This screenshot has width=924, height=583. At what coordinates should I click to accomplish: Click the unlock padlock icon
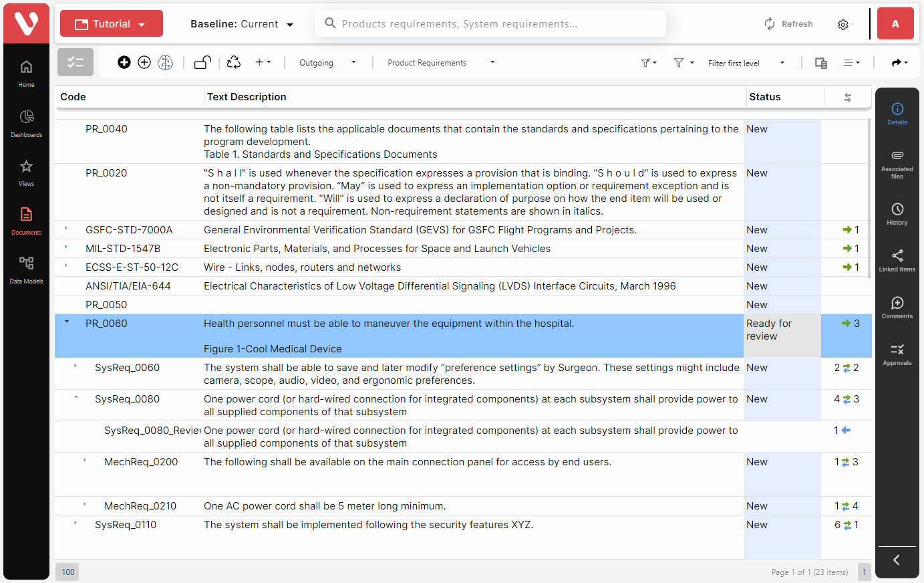point(201,62)
